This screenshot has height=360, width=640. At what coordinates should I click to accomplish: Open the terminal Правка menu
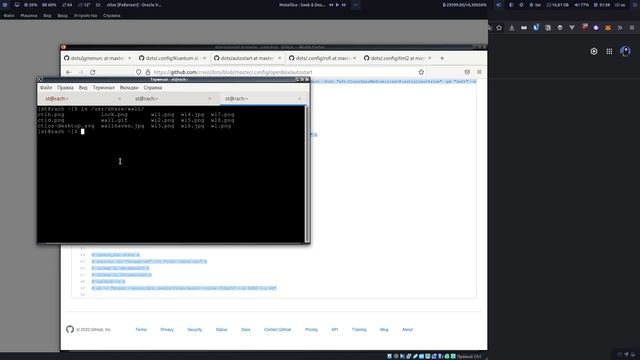point(65,88)
